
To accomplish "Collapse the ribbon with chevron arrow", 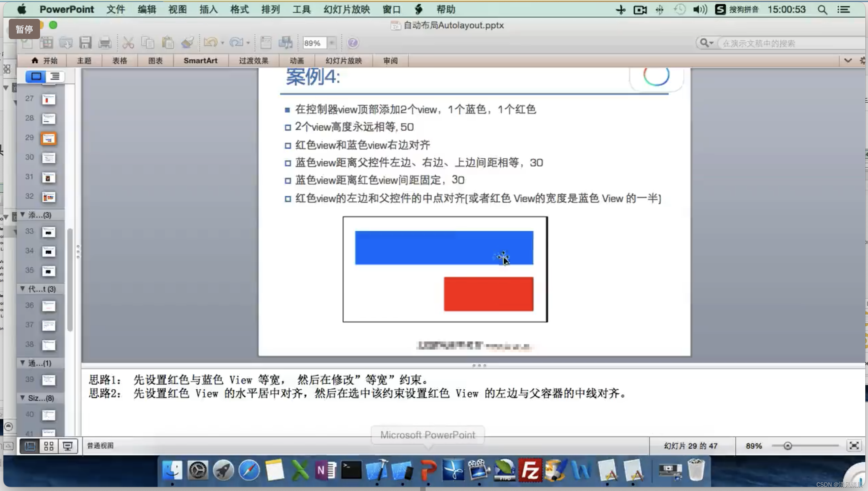I will tap(848, 61).
